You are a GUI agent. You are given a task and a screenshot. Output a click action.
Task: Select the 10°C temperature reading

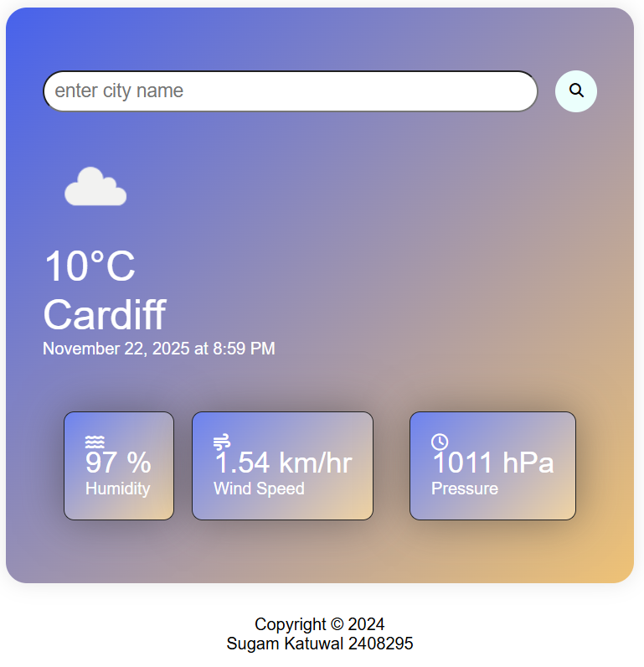(90, 266)
